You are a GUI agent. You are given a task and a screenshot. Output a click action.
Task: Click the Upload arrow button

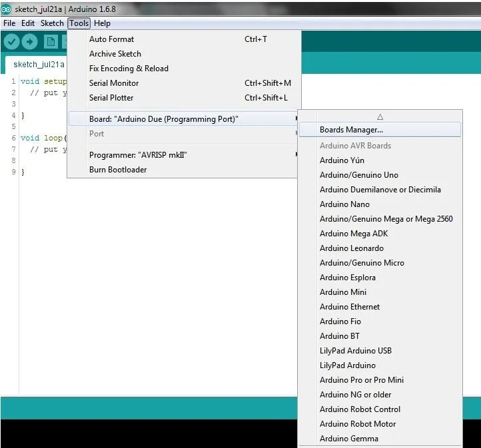29,42
